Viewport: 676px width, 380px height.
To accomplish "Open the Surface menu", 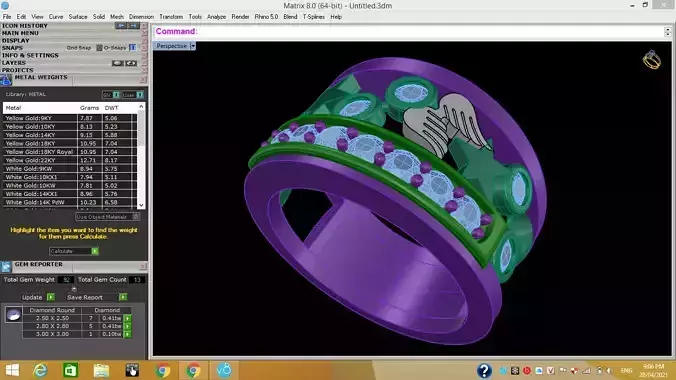I will [x=78, y=17].
